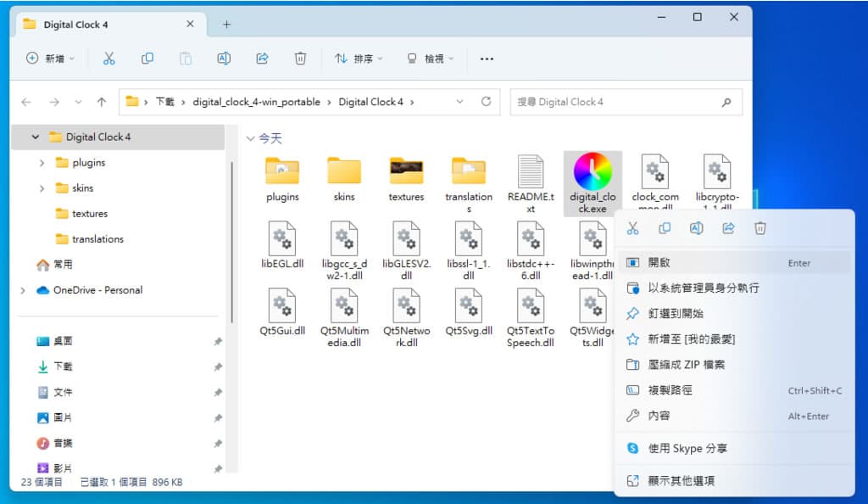Click the Copy icon in the context menu
The width and height of the screenshot is (868, 504).
(x=665, y=228)
